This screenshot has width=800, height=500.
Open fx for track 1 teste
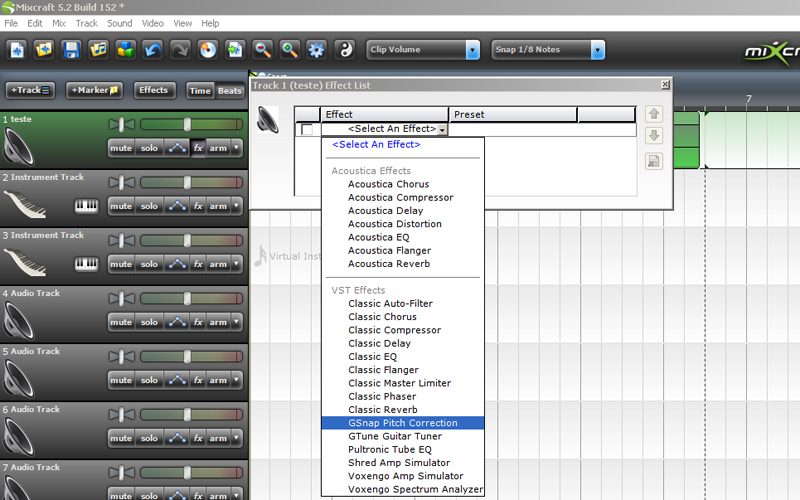[x=198, y=148]
